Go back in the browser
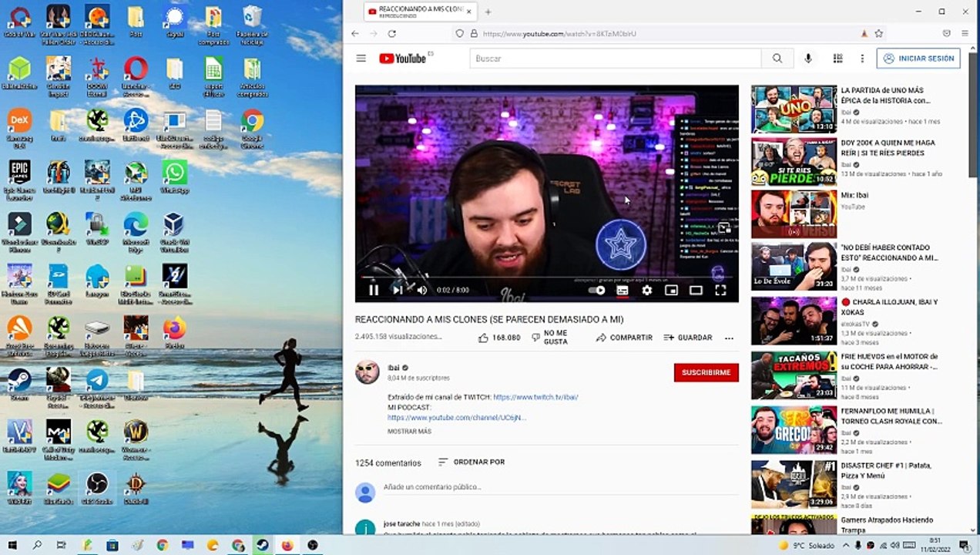 click(x=354, y=34)
